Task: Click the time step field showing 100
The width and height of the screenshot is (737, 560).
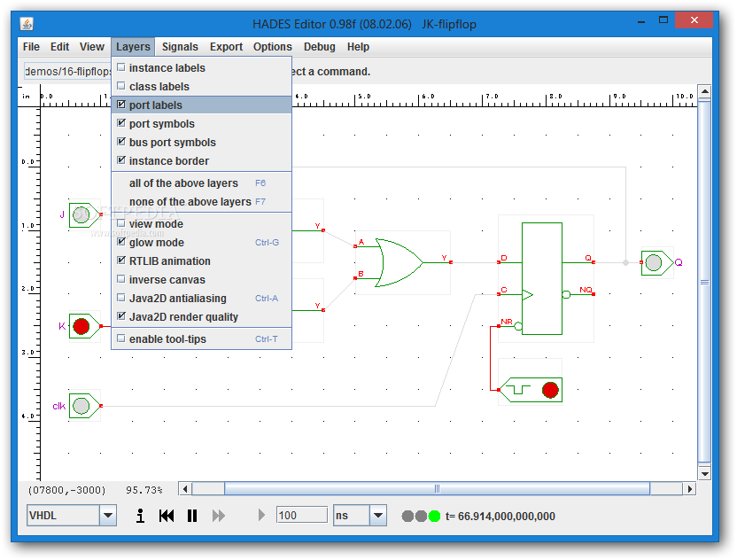Action: click(302, 516)
